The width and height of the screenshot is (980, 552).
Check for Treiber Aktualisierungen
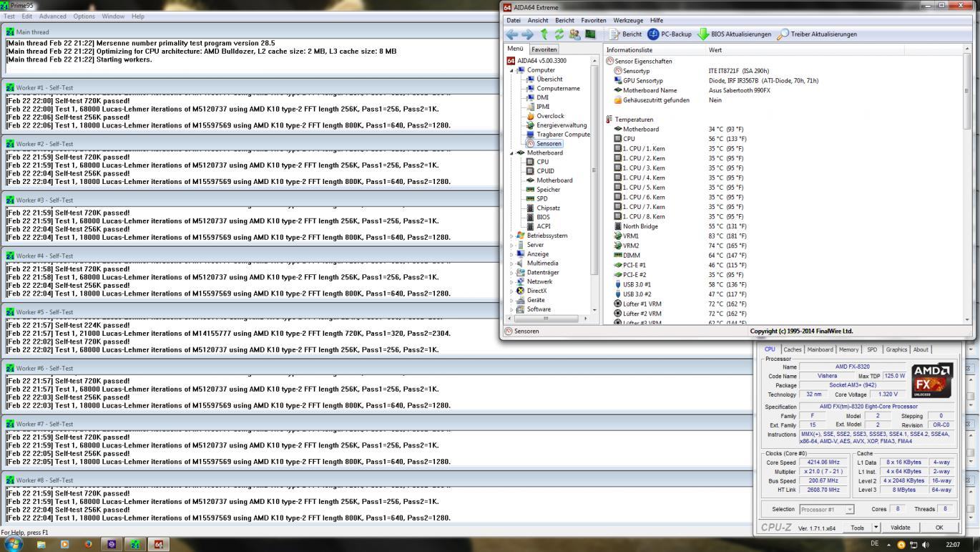[x=817, y=34]
